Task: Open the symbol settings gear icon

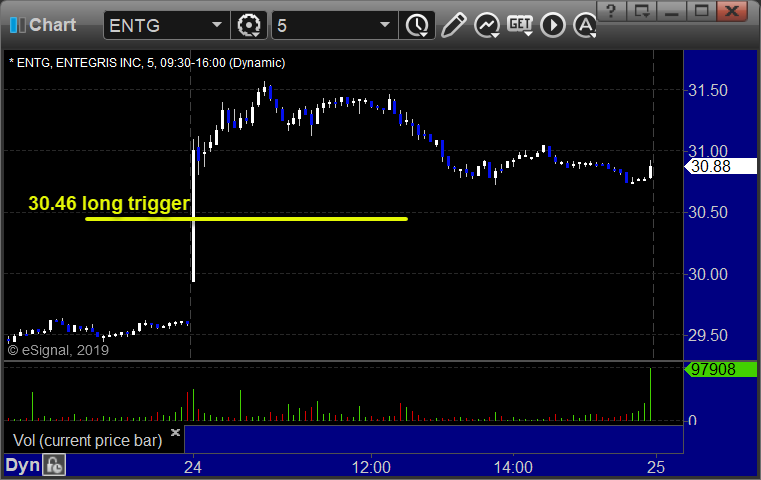Action: click(x=248, y=25)
